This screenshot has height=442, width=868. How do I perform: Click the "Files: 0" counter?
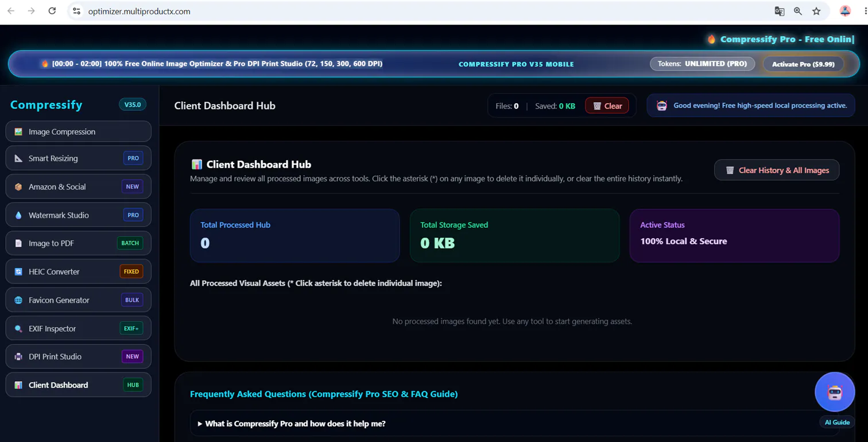click(x=507, y=106)
